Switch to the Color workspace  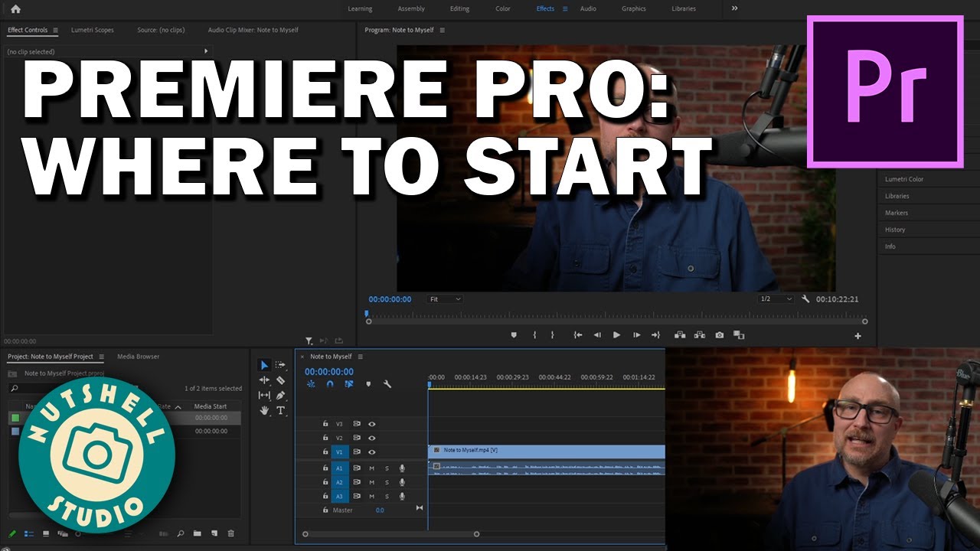click(x=503, y=9)
